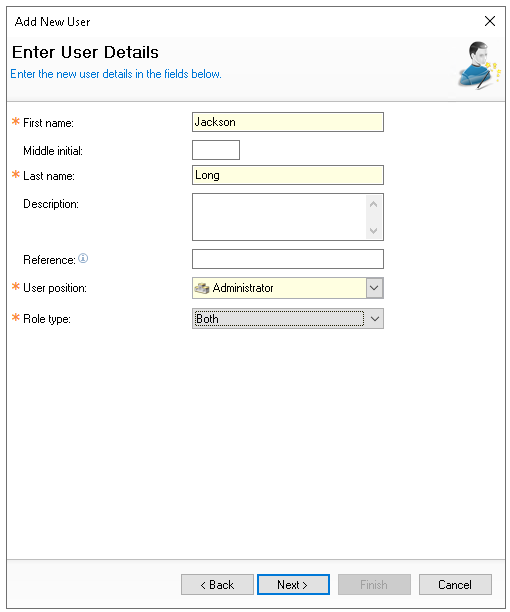
Task: Focus the Middle initial text box
Action: pyautogui.click(x=216, y=150)
